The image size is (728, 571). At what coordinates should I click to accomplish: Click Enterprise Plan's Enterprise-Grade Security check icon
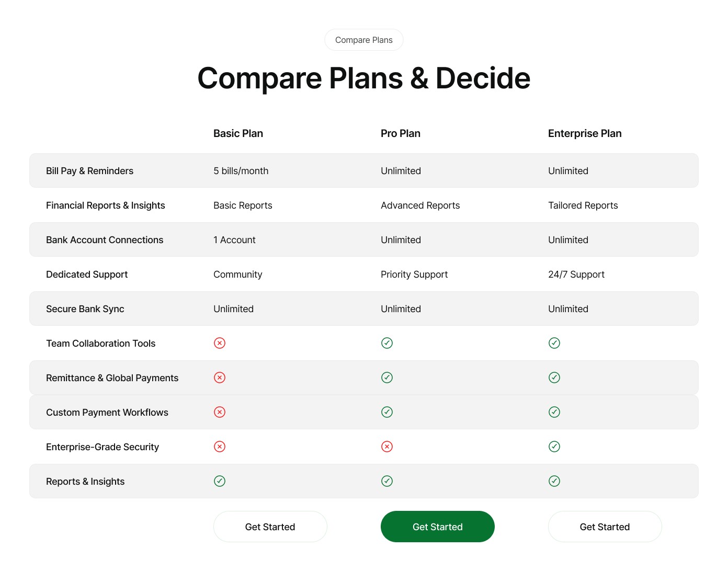tap(554, 447)
